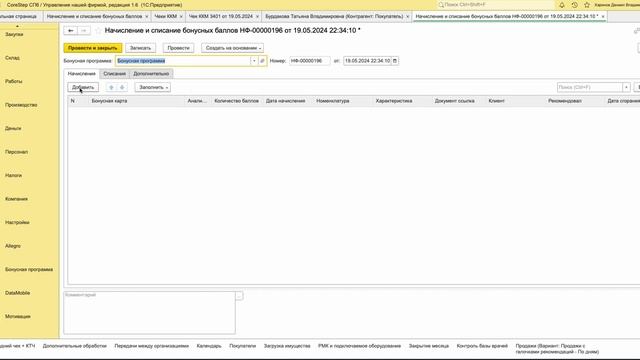The height and width of the screenshot is (360, 640).
Task: Click the Документ ссылка column header
Action: 454,101
